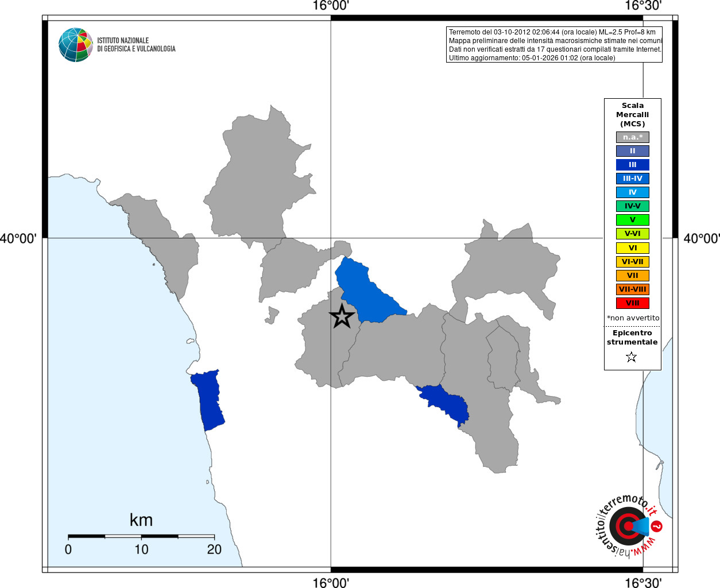Image resolution: width=720 pixels, height=588 pixels.
Task: Click the right '40°00'' latitude label
Action: (x=702, y=238)
